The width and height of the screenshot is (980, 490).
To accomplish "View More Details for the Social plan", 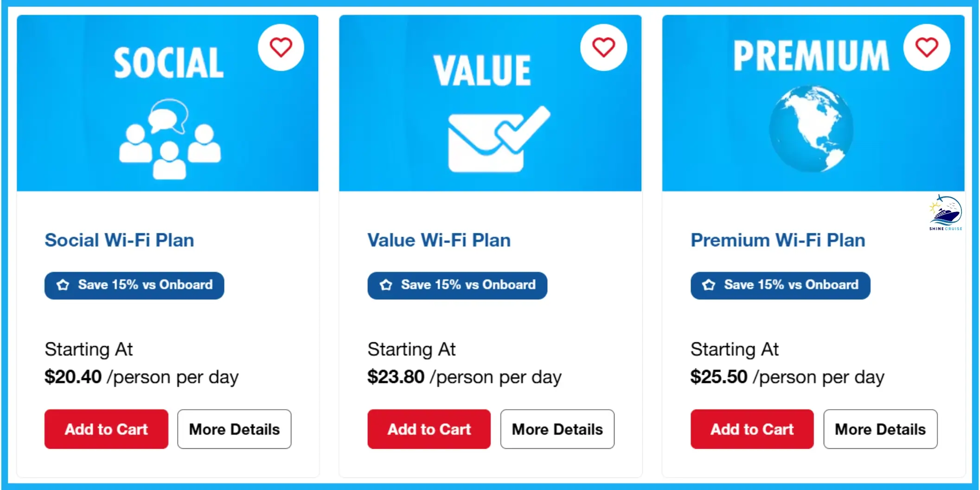I will [x=234, y=429].
